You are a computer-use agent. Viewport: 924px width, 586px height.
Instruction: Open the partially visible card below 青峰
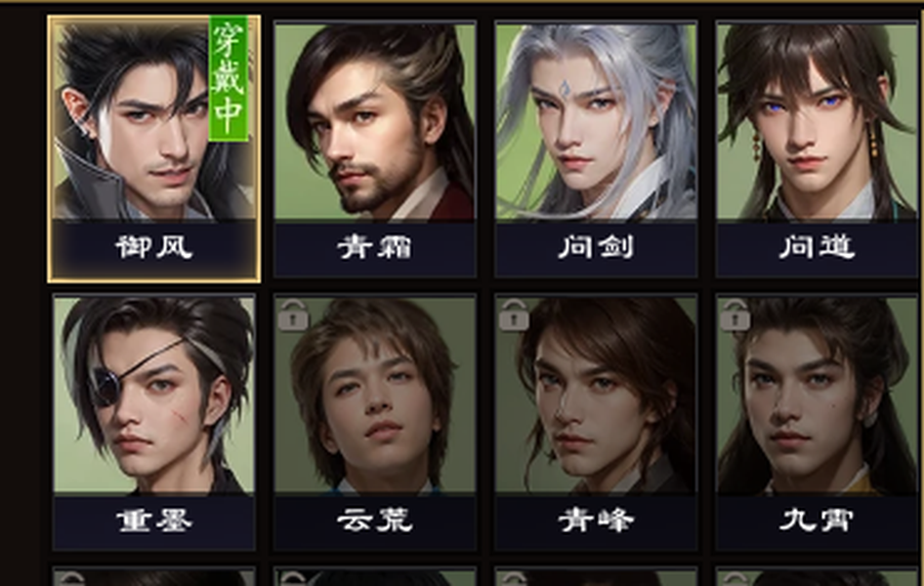pos(596,576)
